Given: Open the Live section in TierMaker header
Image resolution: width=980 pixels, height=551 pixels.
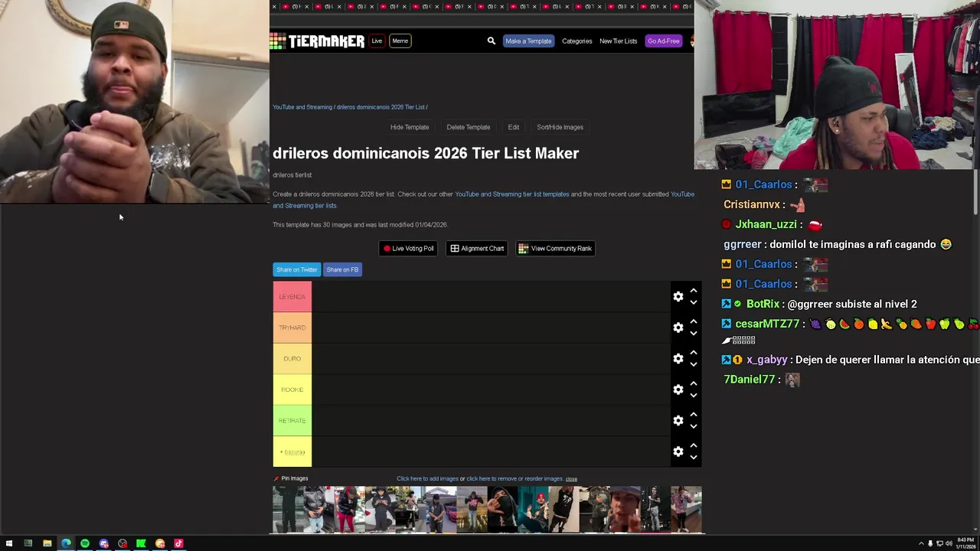Looking at the screenshot, I should click(x=377, y=41).
